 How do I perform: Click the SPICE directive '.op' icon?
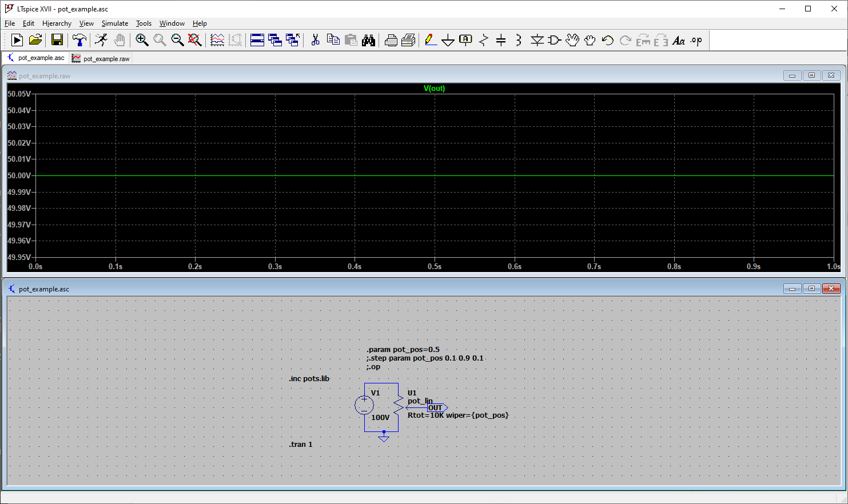(696, 40)
